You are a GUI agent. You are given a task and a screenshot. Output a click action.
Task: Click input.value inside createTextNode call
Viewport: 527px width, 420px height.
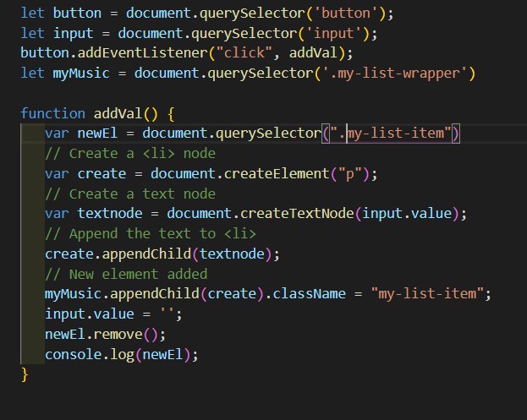tap(407, 214)
